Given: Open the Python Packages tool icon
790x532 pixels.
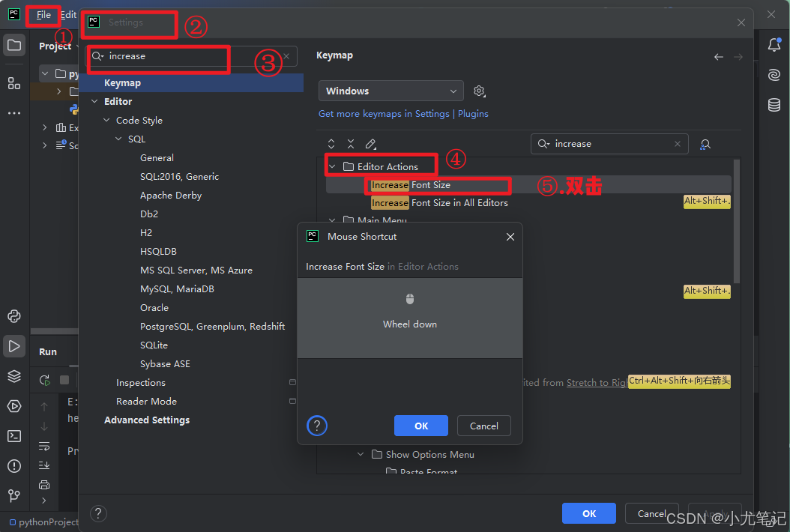Looking at the screenshot, I should click(x=14, y=316).
